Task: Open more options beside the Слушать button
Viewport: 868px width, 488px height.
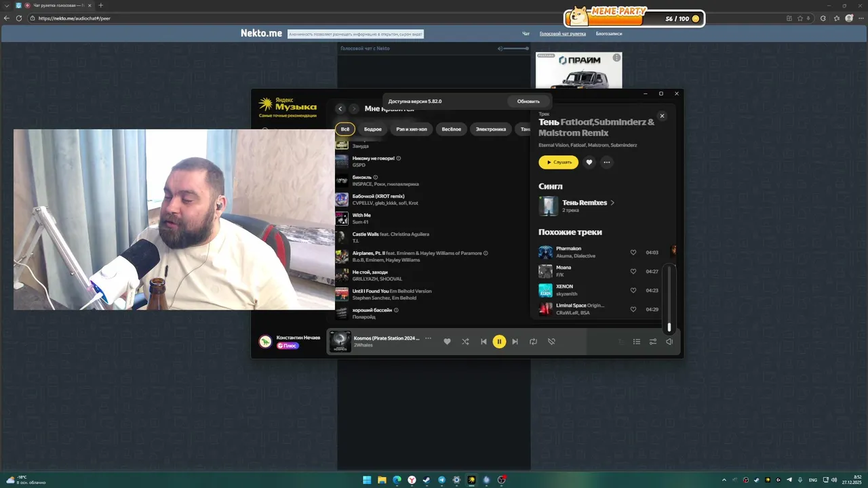Action: click(x=607, y=162)
